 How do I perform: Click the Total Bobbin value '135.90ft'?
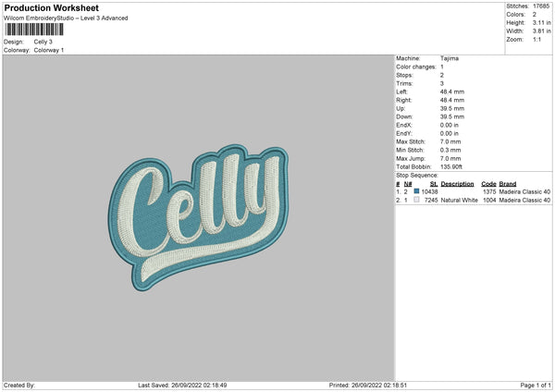click(x=451, y=166)
